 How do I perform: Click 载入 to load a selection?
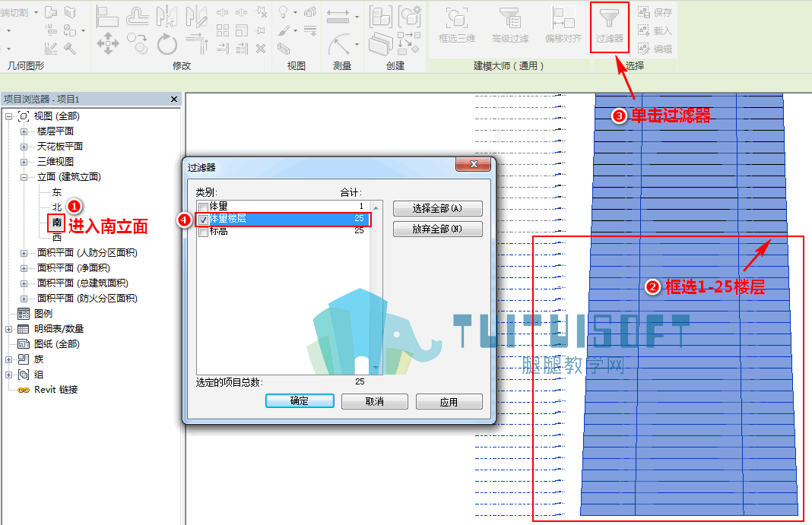click(x=655, y=30)
